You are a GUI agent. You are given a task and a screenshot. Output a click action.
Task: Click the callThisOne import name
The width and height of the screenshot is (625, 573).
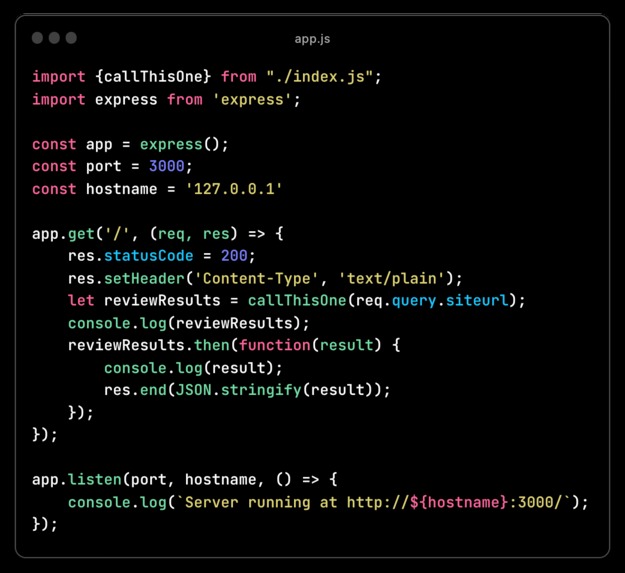pyautogui.click(x=153, y=76)
